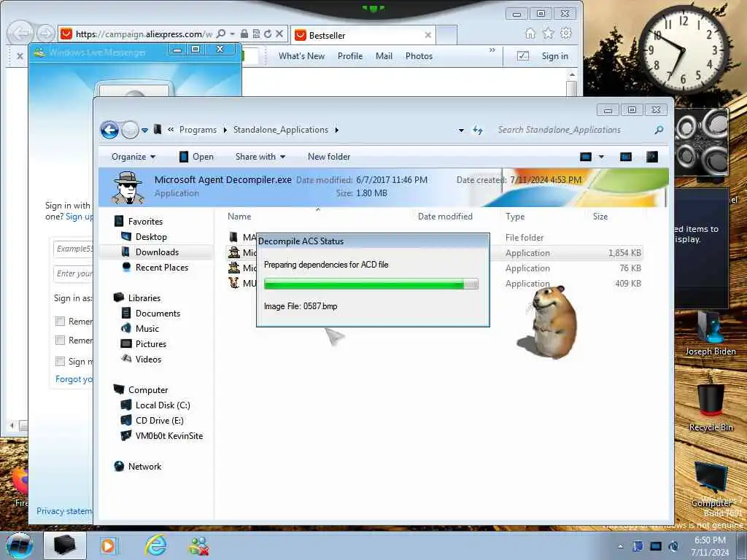The height and width of the screenshot is (560, 747).
Task: Open the Share with dropdown
Action: click(260, 157)
